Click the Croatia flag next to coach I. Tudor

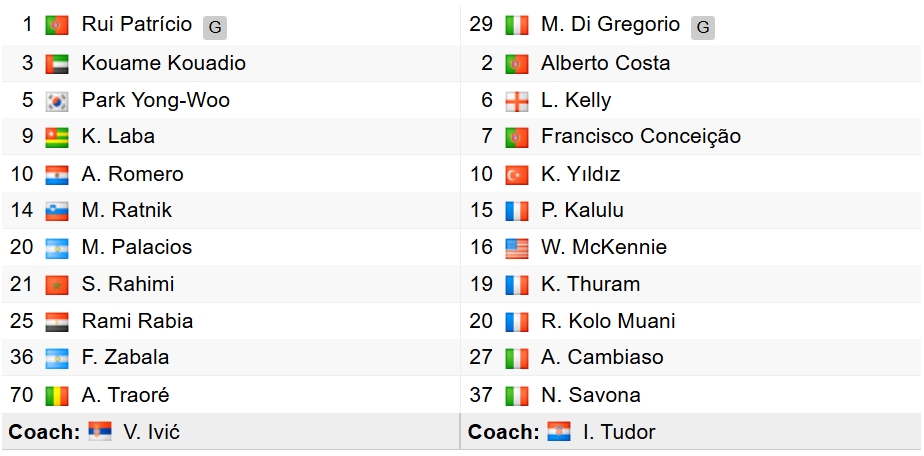pyautogui.click(x=559, y=431)
